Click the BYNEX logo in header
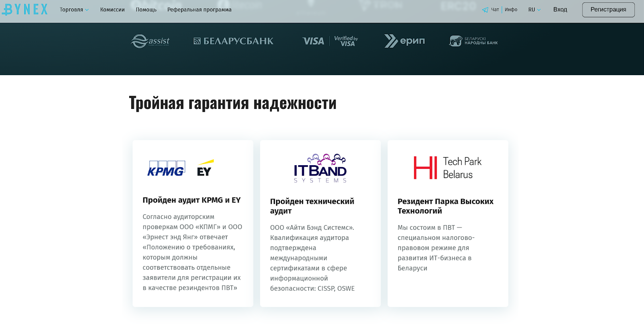This screenshot has height=330, width=644. click(x=25, y=9)
